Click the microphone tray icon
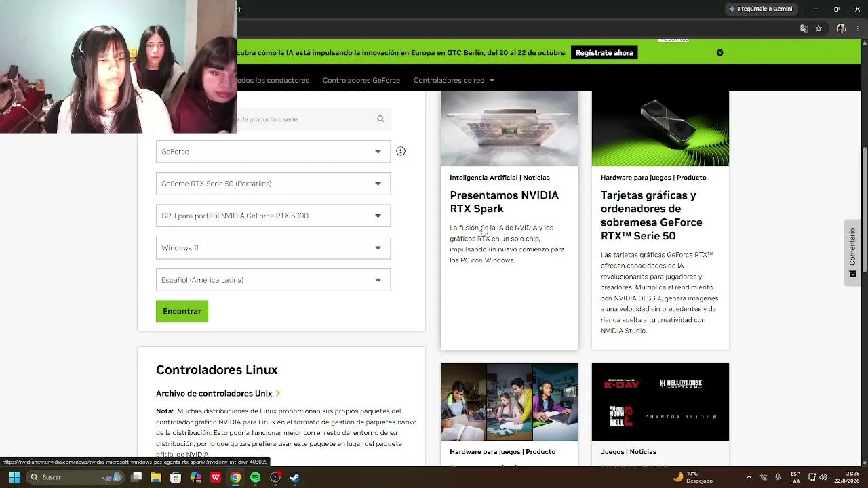 pos(778,477)
